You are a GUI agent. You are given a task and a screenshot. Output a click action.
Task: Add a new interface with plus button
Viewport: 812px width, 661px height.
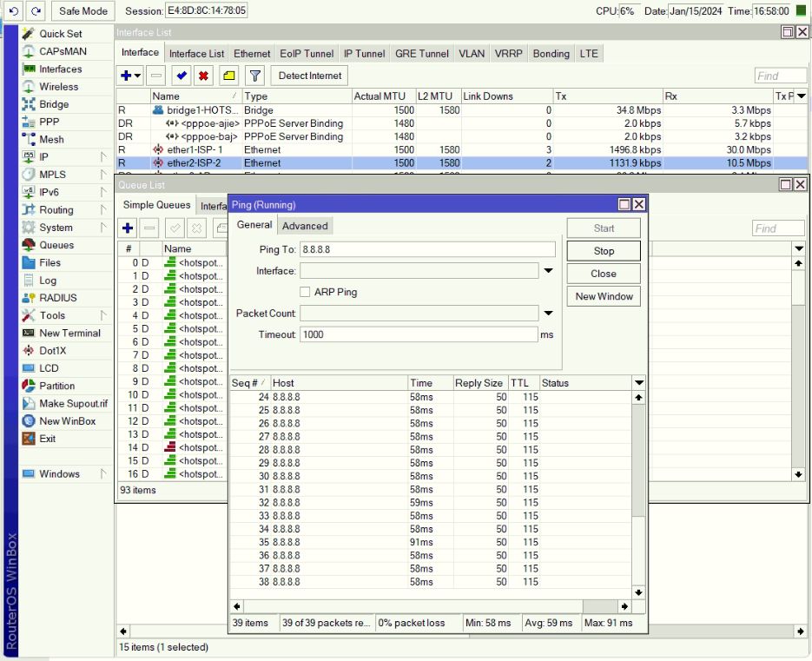(x=129, y=76)
